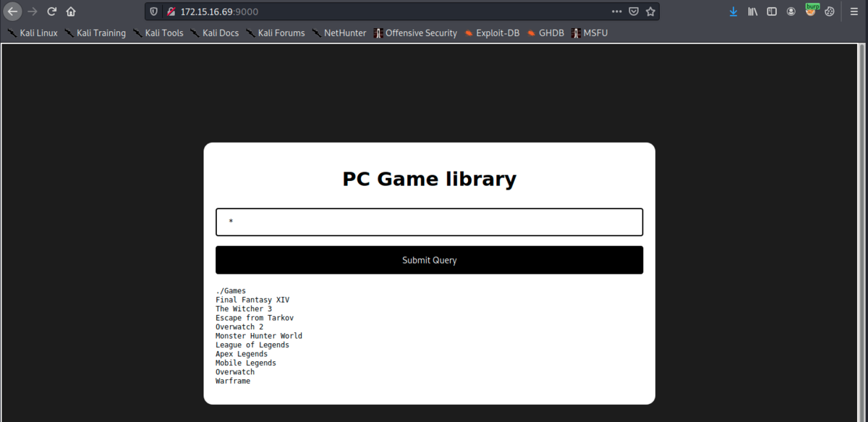868x422 pixels.
Task: Save page to Pocket
Action: pos(634,12)
